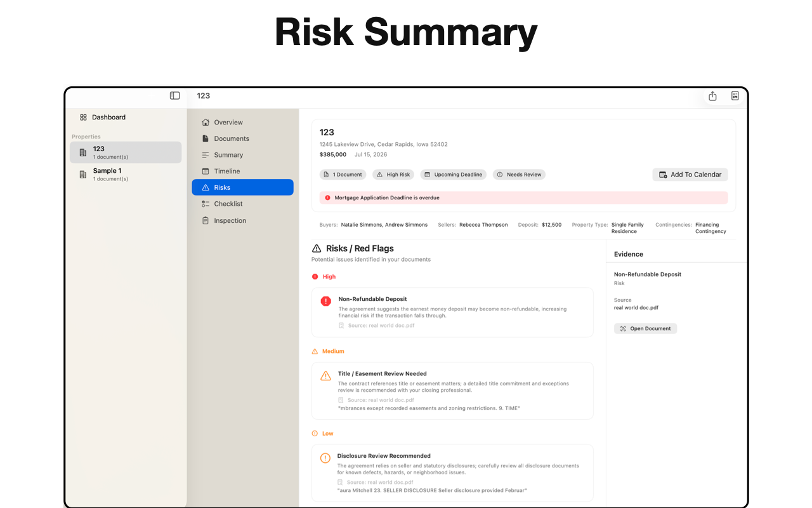This screenshot has width=812, height=508.
Task: Select the Disclosure Review Recommended card
Action: (x=452, y=473)
